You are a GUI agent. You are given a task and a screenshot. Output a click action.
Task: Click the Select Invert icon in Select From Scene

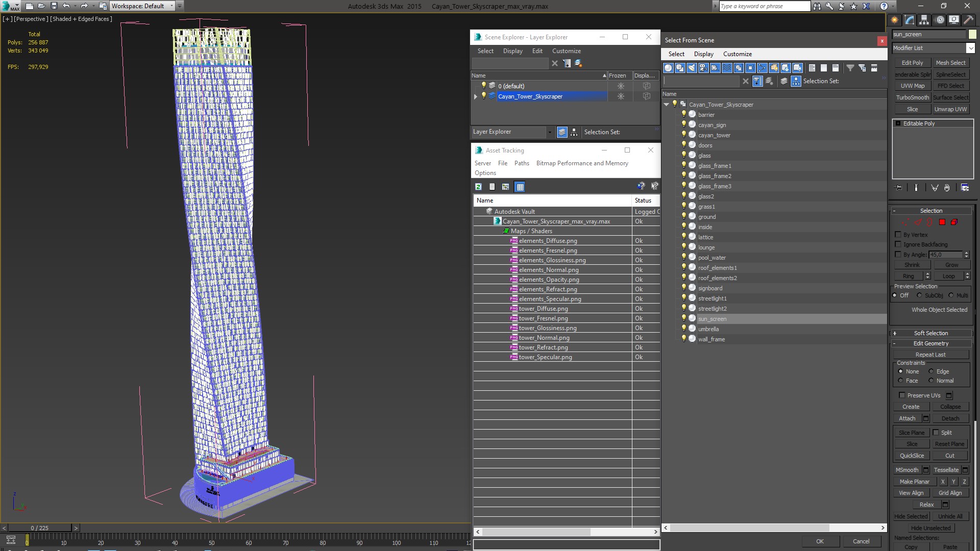coord(836,68)
